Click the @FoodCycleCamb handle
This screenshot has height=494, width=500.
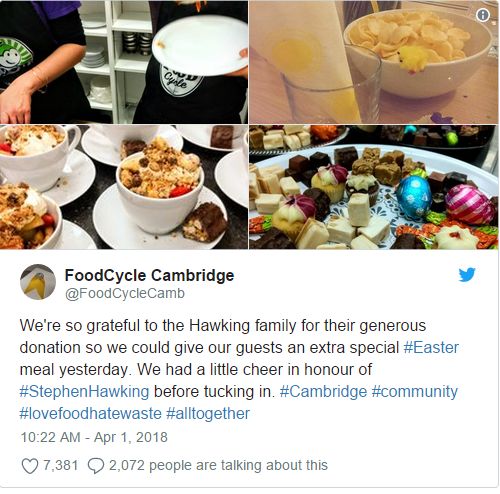125,293
